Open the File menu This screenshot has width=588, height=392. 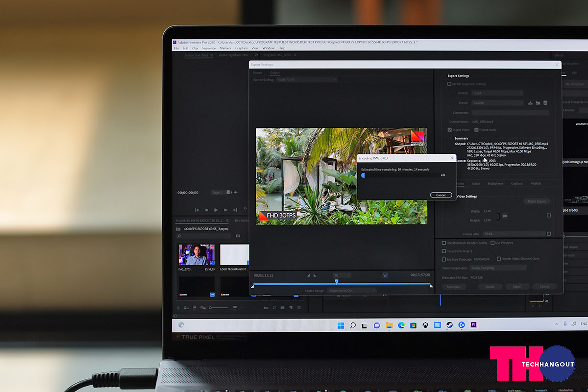tap(176, 48)
